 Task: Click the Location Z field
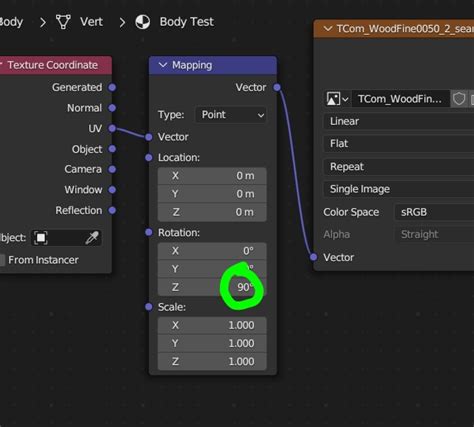[x=212, y=212]
